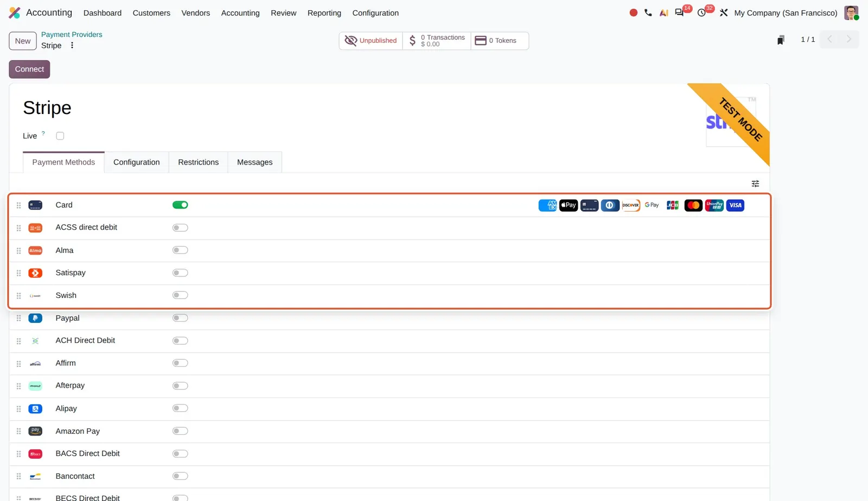Image resolution: width=868 pixels, height=501 pixels.
Task: Click the Google Pay brand icon
Action: click(652, 205)
